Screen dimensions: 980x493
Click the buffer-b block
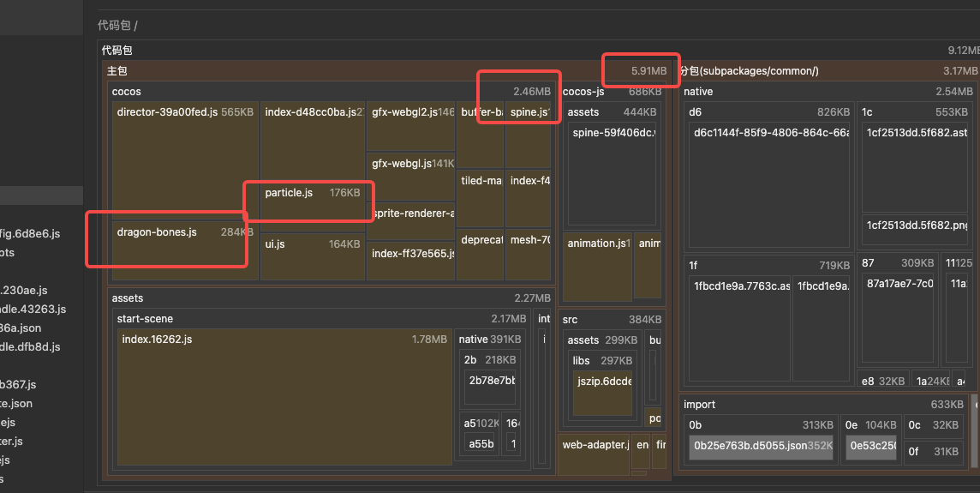click(480, 135)
